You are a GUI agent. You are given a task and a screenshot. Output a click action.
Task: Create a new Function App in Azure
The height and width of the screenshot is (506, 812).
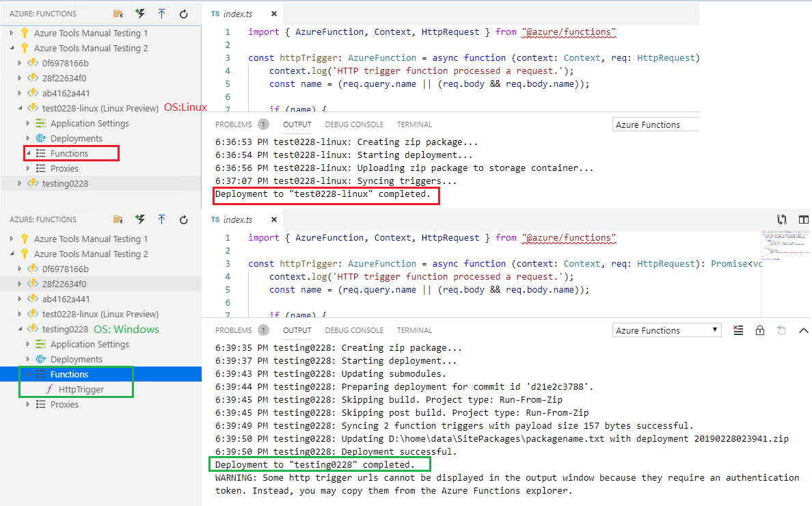(139, 13)
